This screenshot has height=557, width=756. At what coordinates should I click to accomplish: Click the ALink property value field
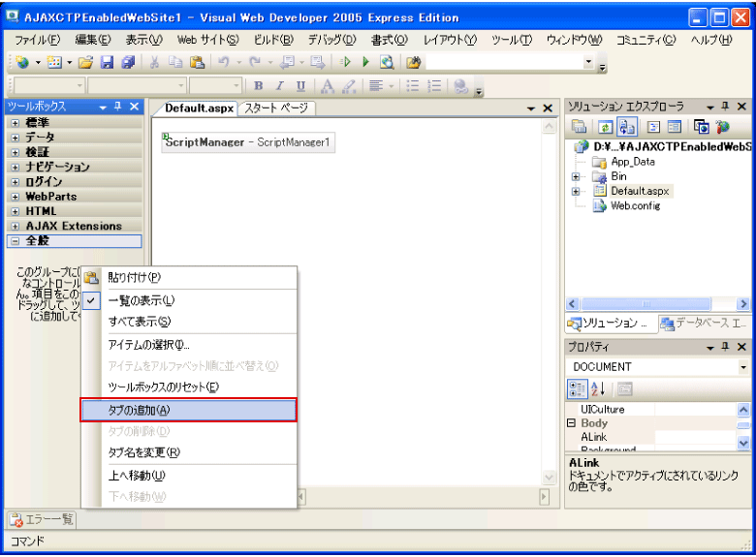tap(695, 437)
